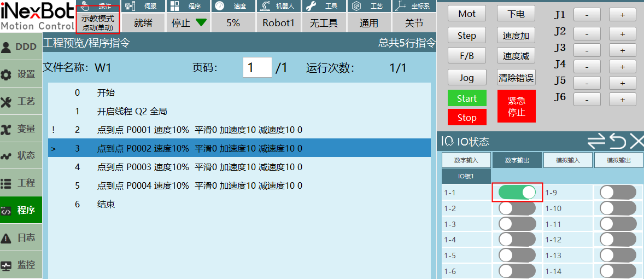644x279 pixels.
Task: Jog J6 in the plus direction
Action: point(622,100)
